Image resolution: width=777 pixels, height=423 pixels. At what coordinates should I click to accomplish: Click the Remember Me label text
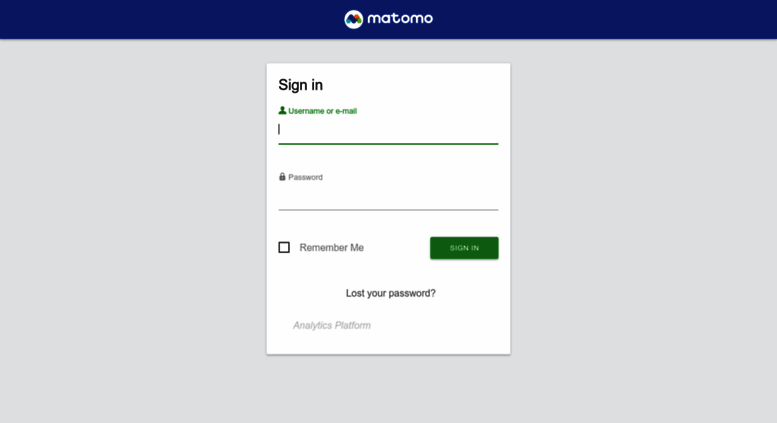pyautogui.click(x=332, y=248)
